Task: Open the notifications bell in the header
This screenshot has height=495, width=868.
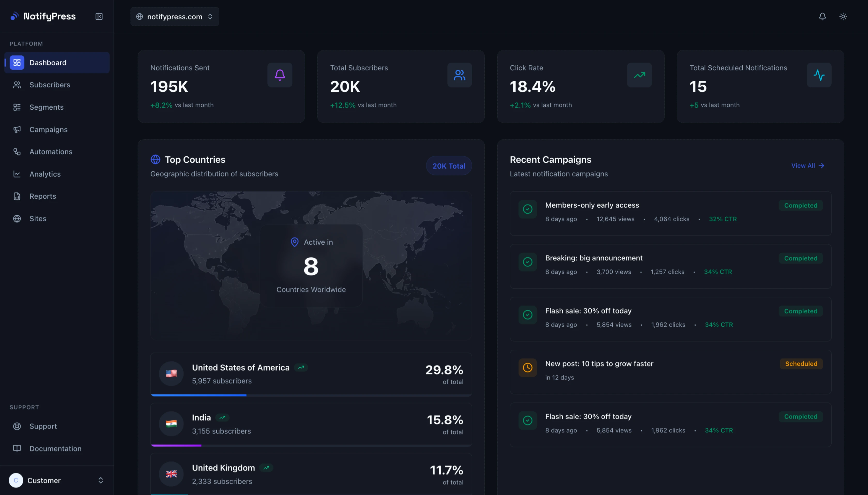Action: (822, 16)
